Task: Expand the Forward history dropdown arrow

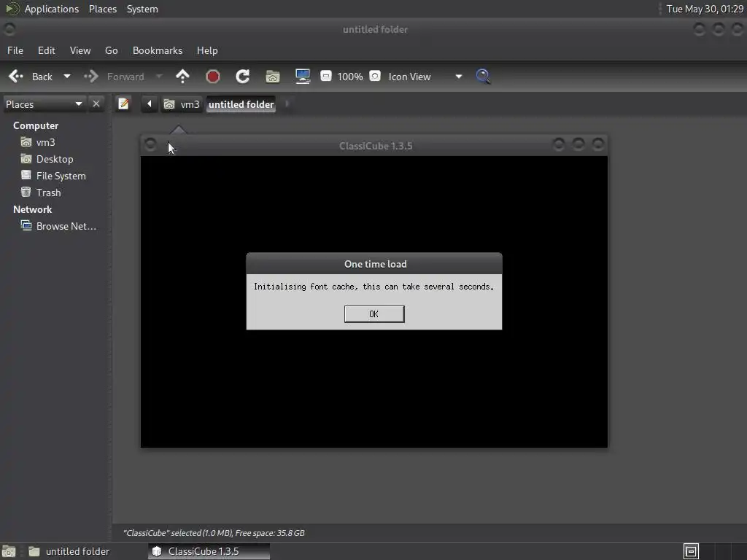Action: (159, 77)
